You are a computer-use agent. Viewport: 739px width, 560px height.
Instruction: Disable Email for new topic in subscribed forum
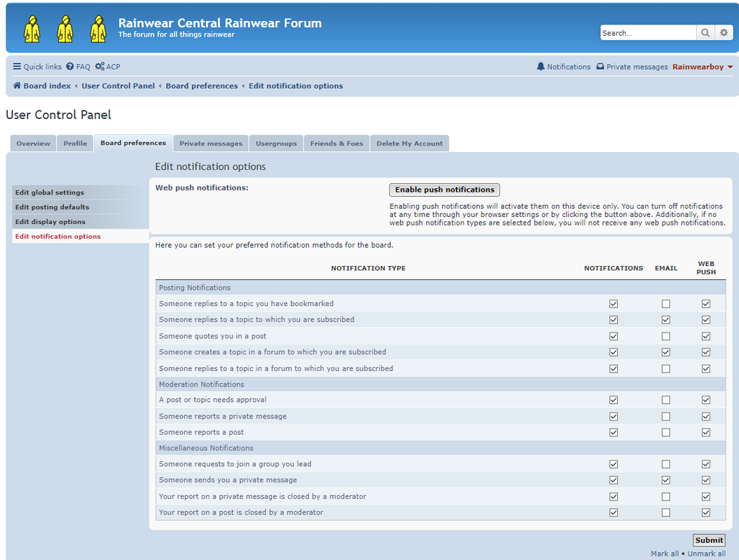tap(665, 352)
